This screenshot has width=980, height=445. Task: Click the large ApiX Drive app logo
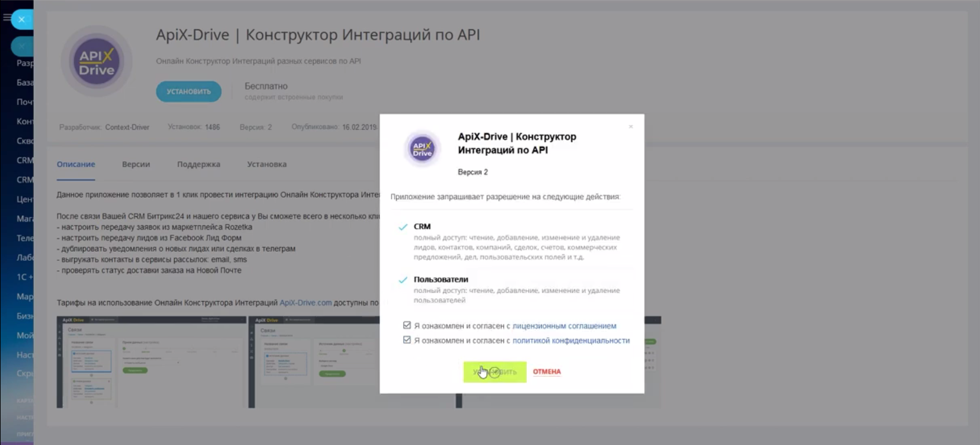(97, 62)
